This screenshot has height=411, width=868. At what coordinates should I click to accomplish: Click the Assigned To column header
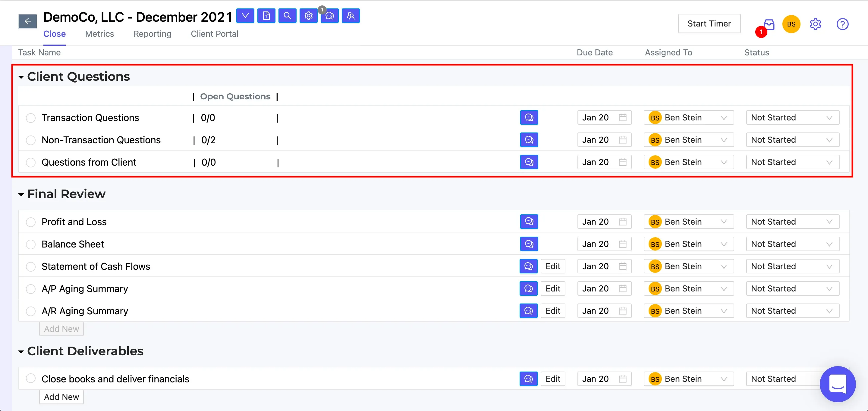668,52
